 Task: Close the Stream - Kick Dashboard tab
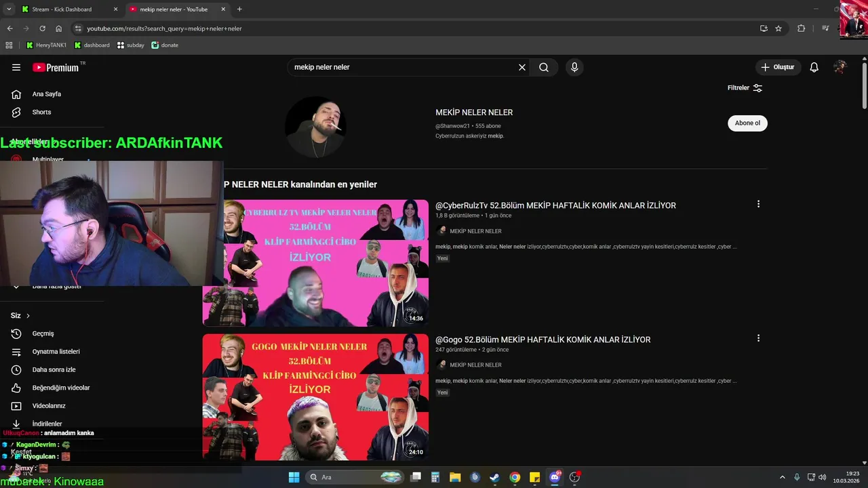pos(115,9)
